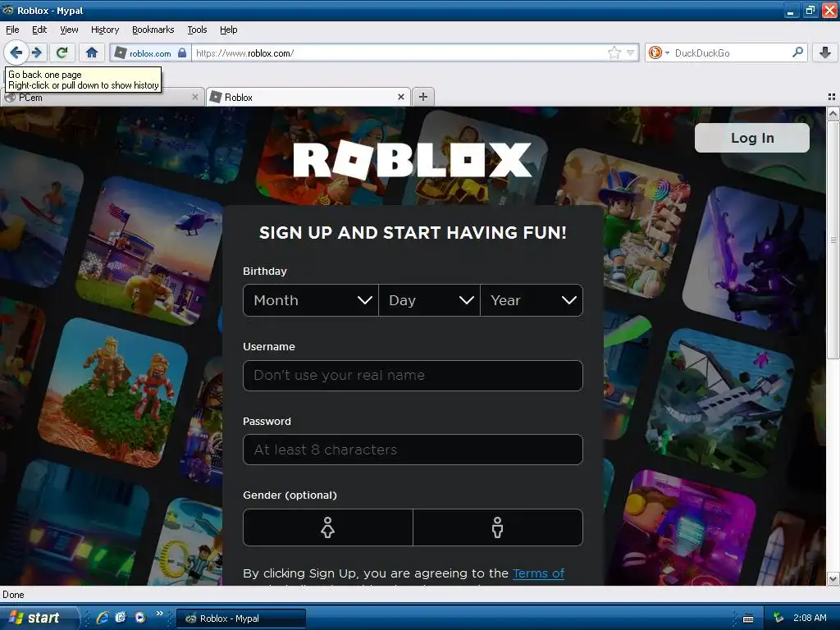
Task: Open the DuckDuckGo search engine selector
Action: tap(659, 53)
